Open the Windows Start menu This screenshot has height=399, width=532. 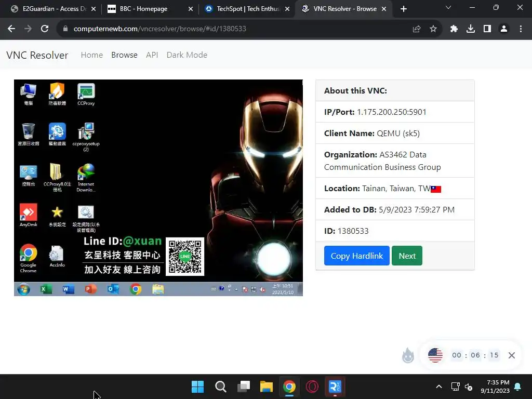(x=197, y=387)
